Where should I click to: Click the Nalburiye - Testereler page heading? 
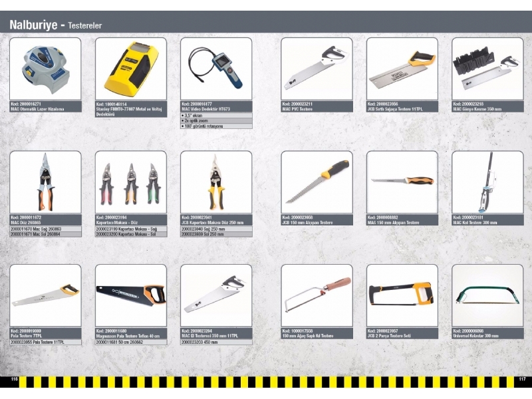pyautogui.click(x=56, y=25)
